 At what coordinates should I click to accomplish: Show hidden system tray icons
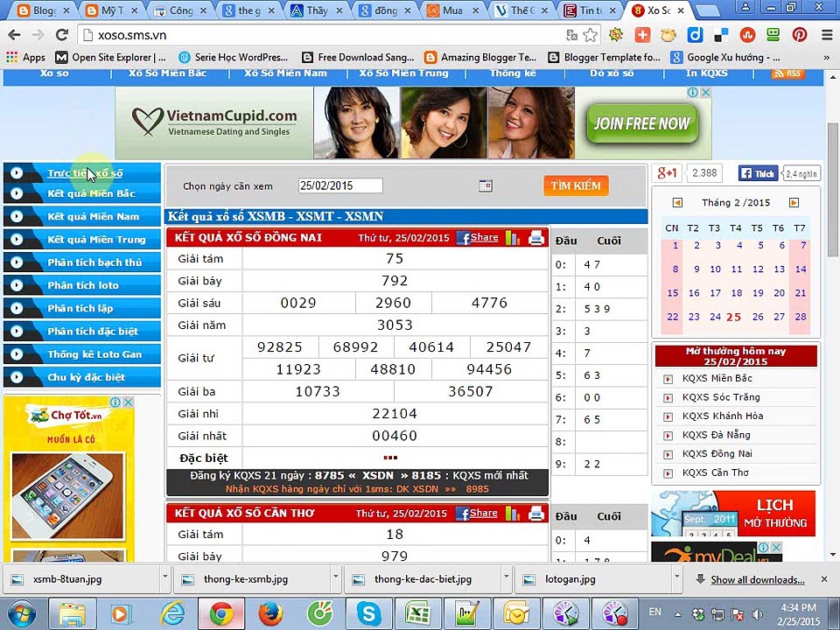(677, 614)
